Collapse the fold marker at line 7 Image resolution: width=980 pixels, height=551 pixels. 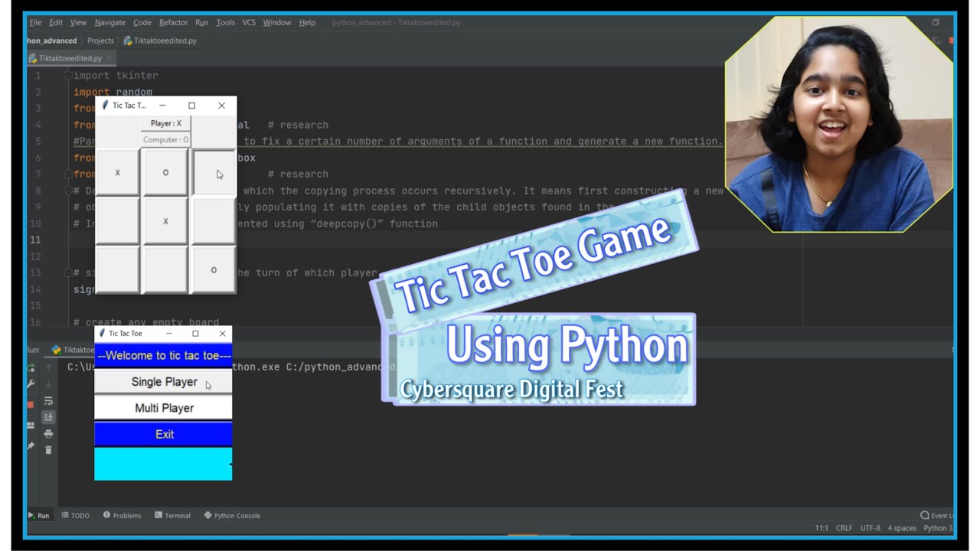click(x=68, y=174)
